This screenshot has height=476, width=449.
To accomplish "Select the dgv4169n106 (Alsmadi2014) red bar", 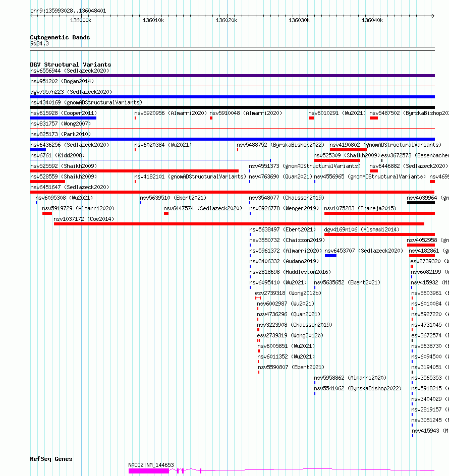I will point(380,234).
